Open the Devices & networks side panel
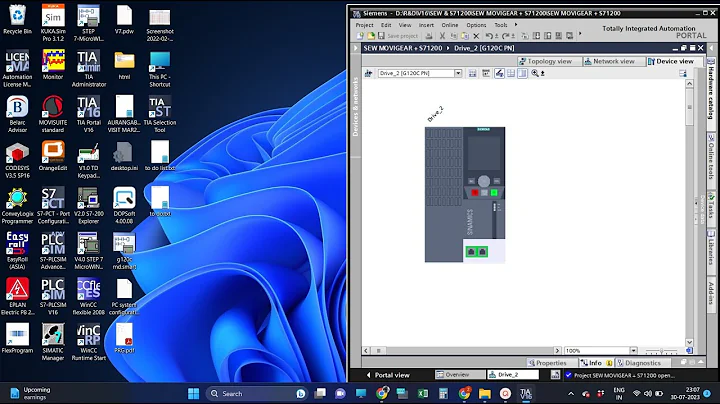The height and width of the screenshot is (404, 720). [x=355, y=107]
